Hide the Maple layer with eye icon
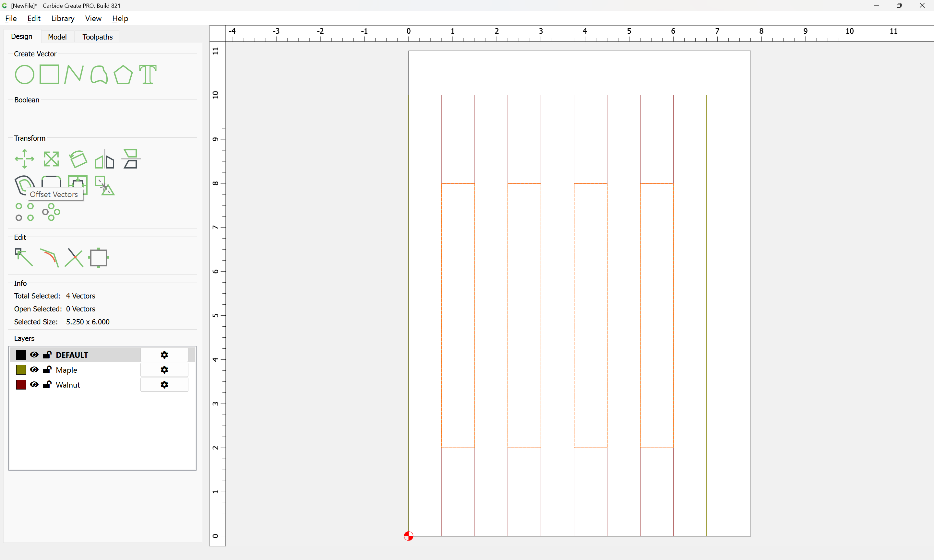The width and height of the screenshot is (934, 560). (x=34, y=369)
